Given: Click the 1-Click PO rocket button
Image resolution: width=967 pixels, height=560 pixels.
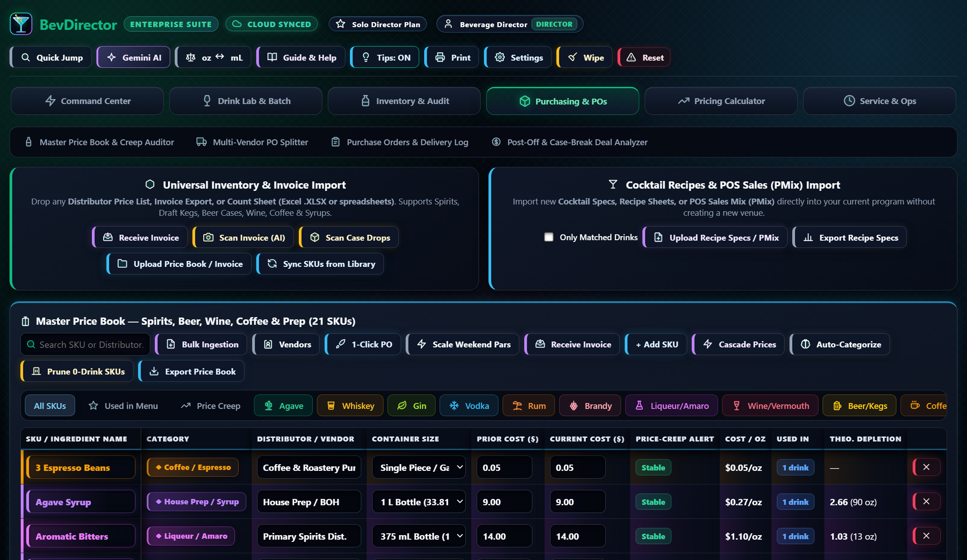Looking at the screenshot, I should coord(363,344).
